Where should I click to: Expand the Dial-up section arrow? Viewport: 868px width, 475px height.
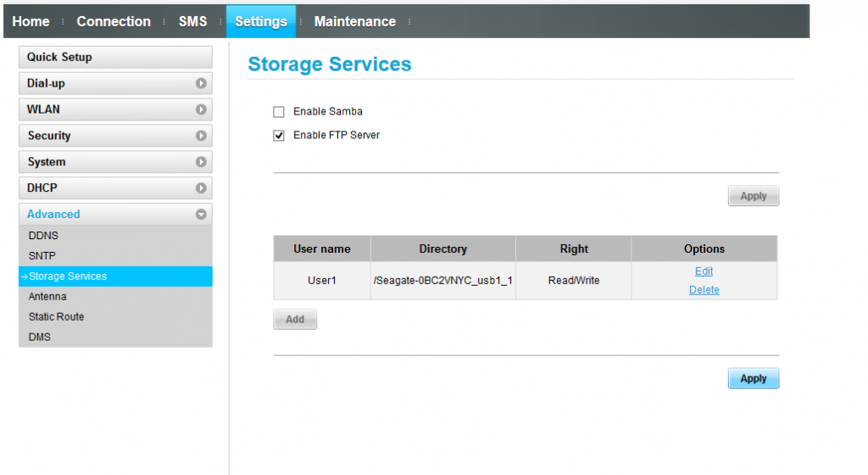point(201,83)
